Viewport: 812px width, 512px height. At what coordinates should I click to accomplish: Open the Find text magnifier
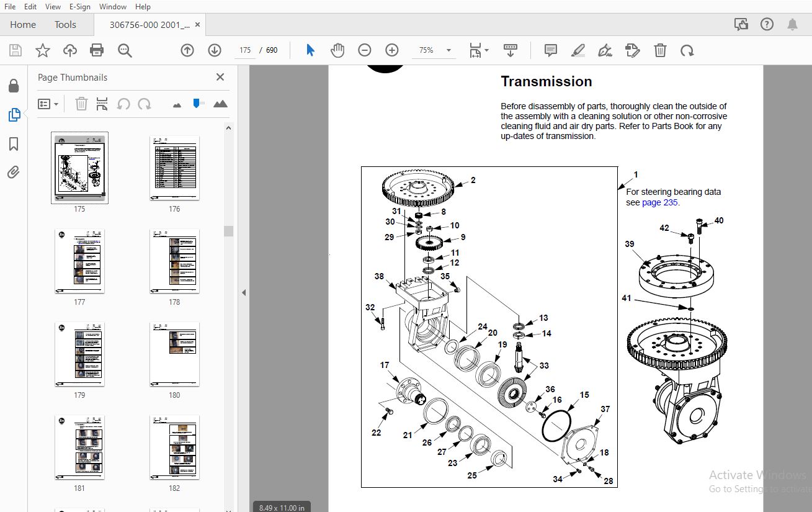coord(125,50)
